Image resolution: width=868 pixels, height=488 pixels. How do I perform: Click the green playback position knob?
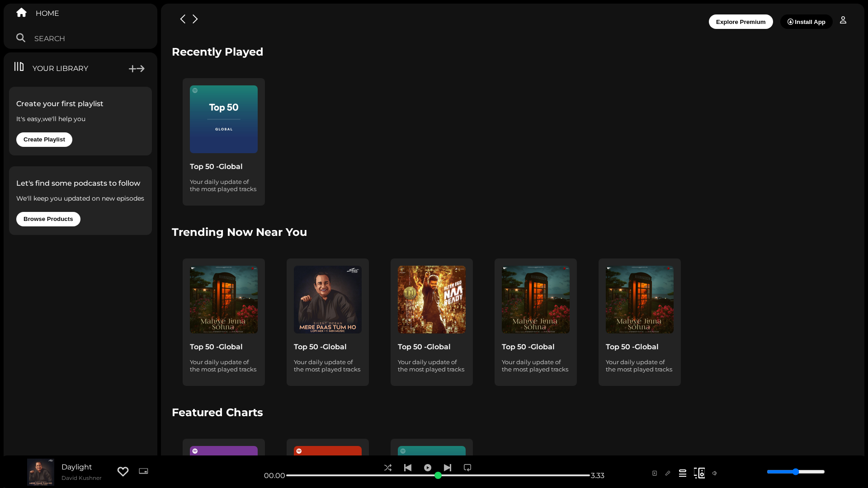[x=438, y=475]
